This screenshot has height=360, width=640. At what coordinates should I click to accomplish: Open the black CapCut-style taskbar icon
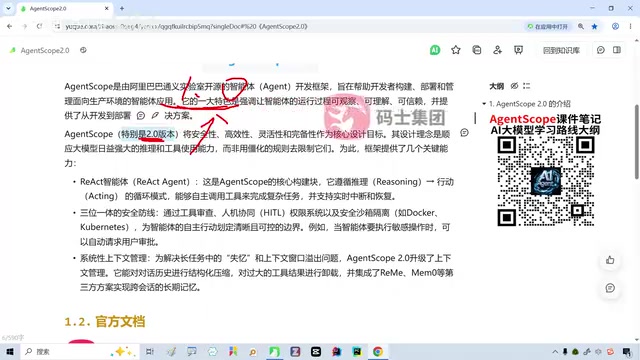click(x=316, y=351)
